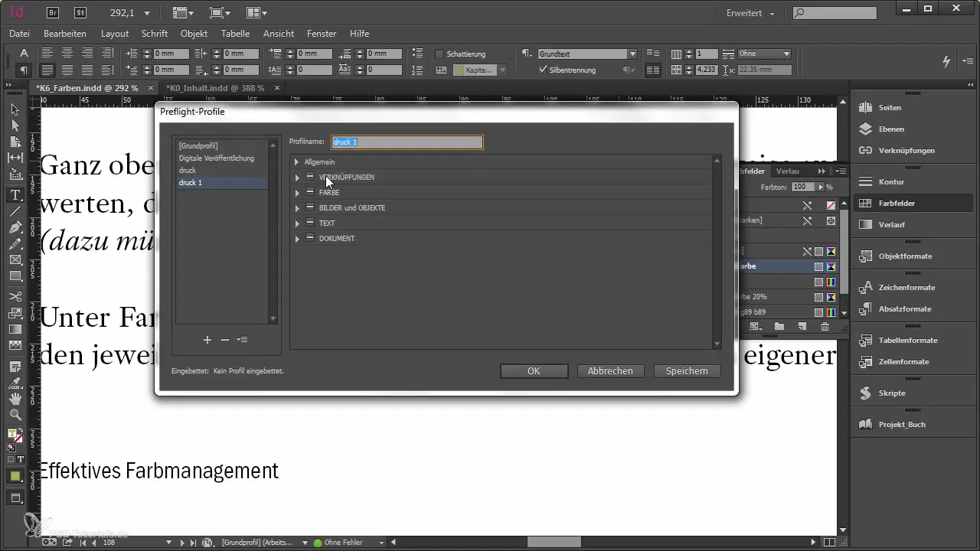Toggle the BILDER und OBJEKTE category checkbox
Viewport: 980px width, 551px height.
pos(310,207)
